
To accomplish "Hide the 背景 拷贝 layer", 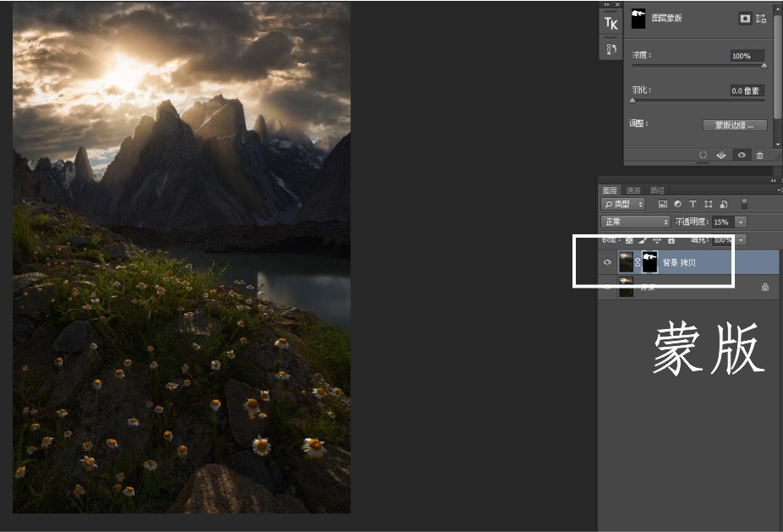I will coord(607,263).
